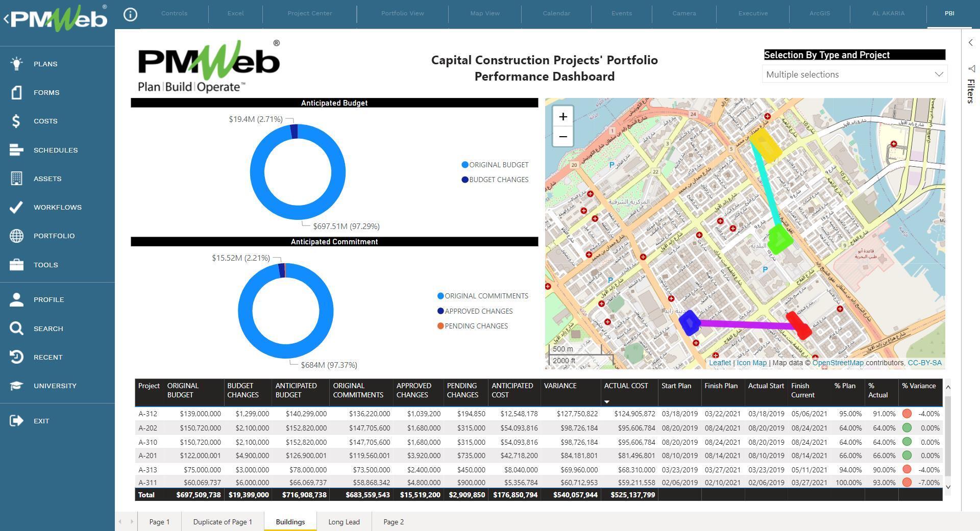The height and width of the screenshot is (531, 980).
Task: Open the Profile person icon
Action: tap(16, 299)
